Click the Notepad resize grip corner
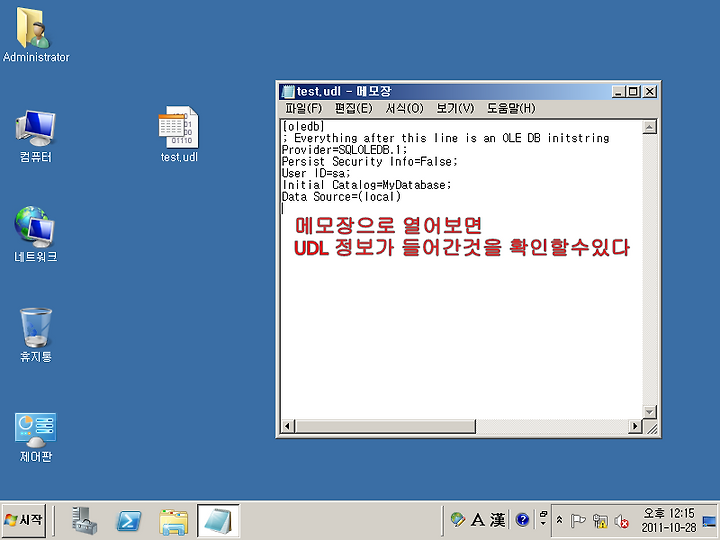This screenshot has width=720, height=540. coord(651,428)
